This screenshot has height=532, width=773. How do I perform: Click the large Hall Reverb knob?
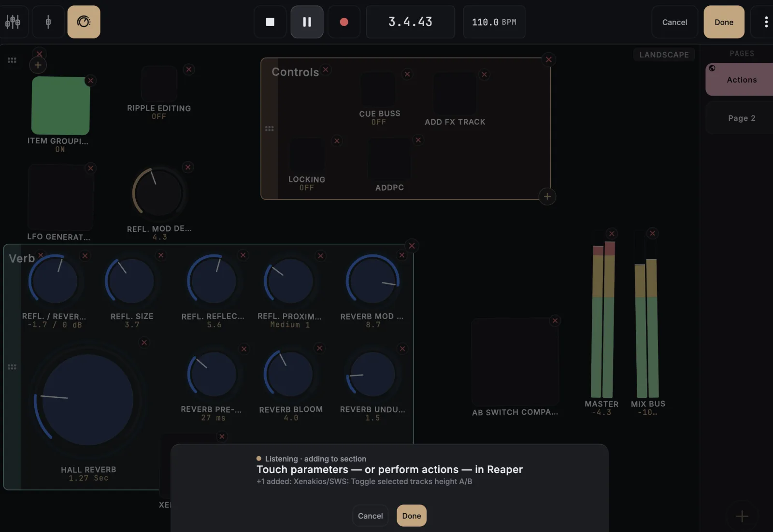(x=88, y=400)
